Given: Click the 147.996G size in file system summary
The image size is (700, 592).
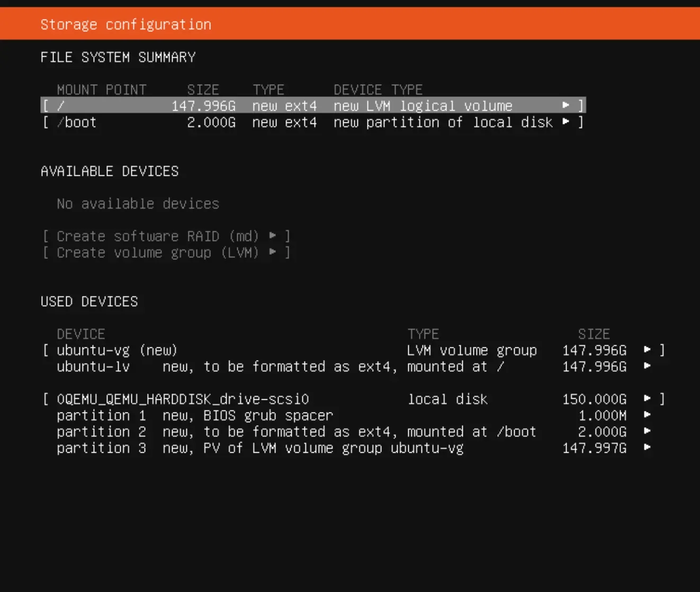Looking at the screenshot, I should click(203, 106).
